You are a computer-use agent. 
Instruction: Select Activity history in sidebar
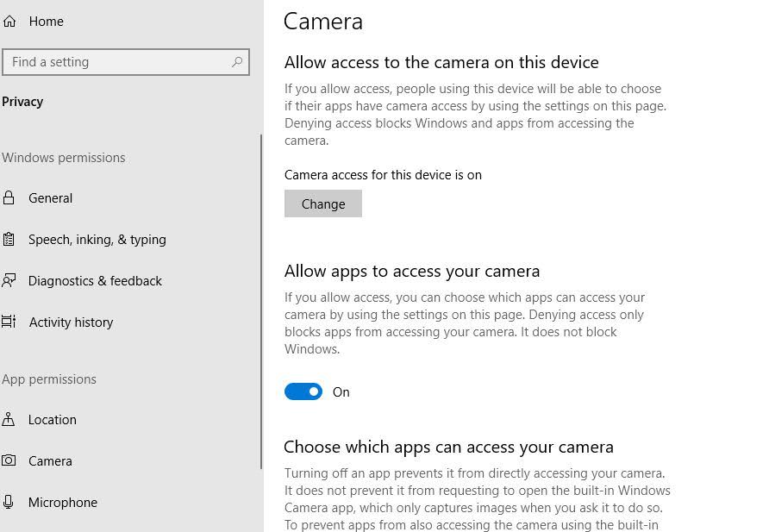point(71,322)
